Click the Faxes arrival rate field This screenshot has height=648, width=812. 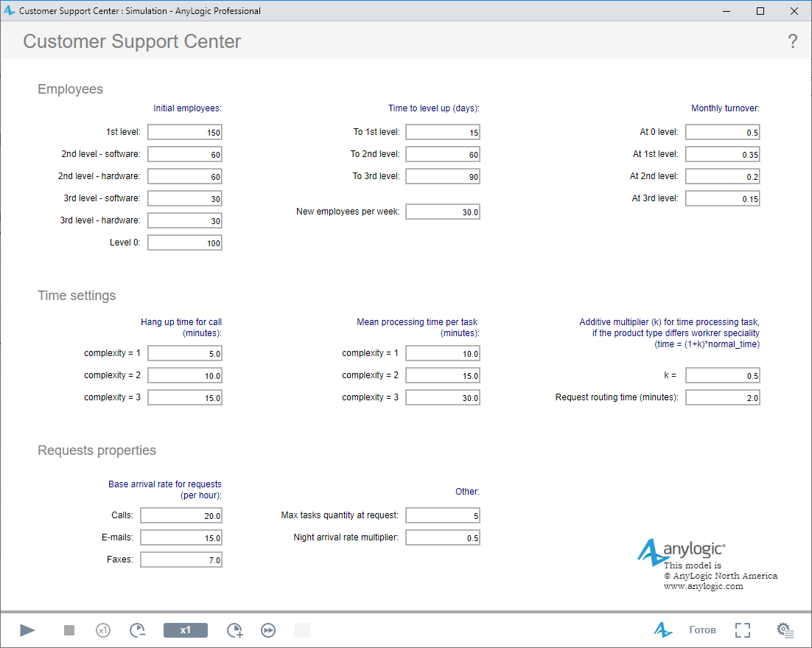pyautogui.click(x=181, y=560)
